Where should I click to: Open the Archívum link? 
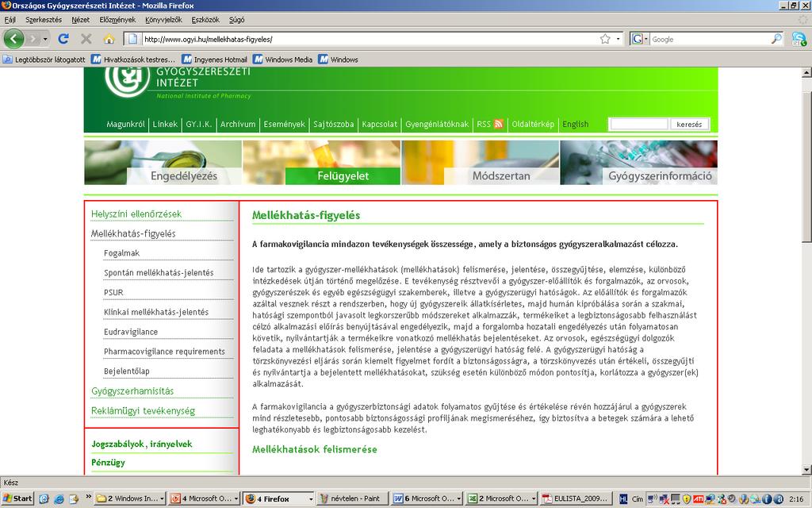[238, 125]
